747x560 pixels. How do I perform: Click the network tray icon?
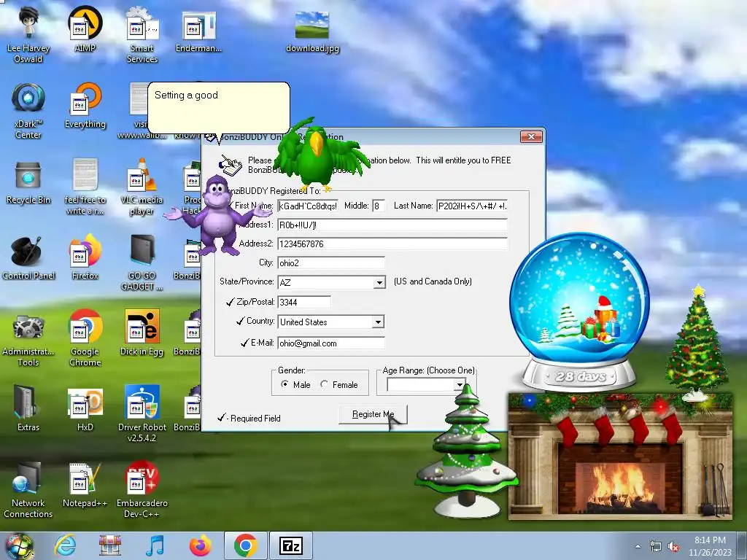[656, 547]
